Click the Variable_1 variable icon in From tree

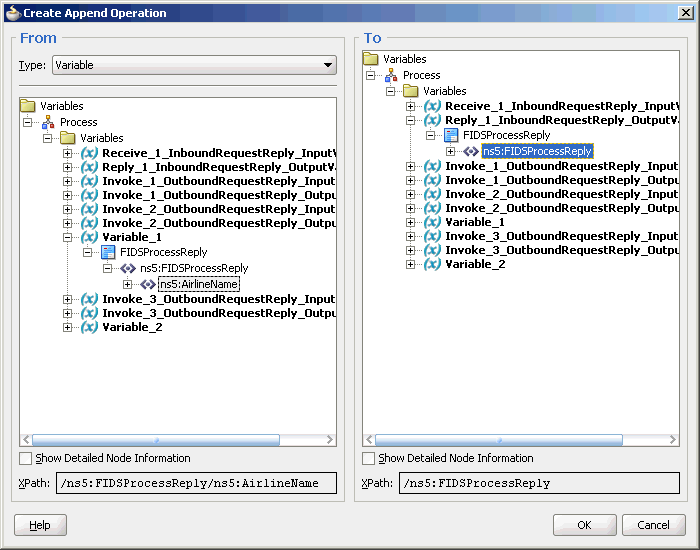tap(89, 237)
